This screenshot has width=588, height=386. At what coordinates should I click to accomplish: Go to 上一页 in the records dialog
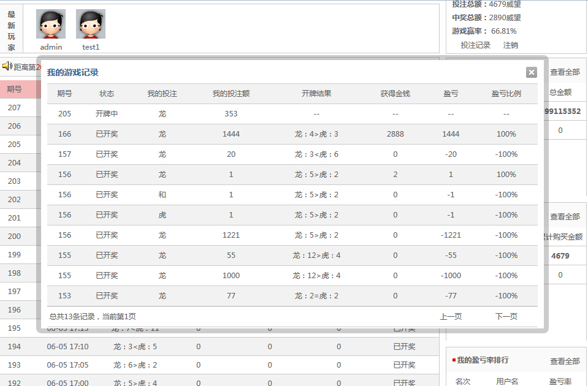(451, 316)
